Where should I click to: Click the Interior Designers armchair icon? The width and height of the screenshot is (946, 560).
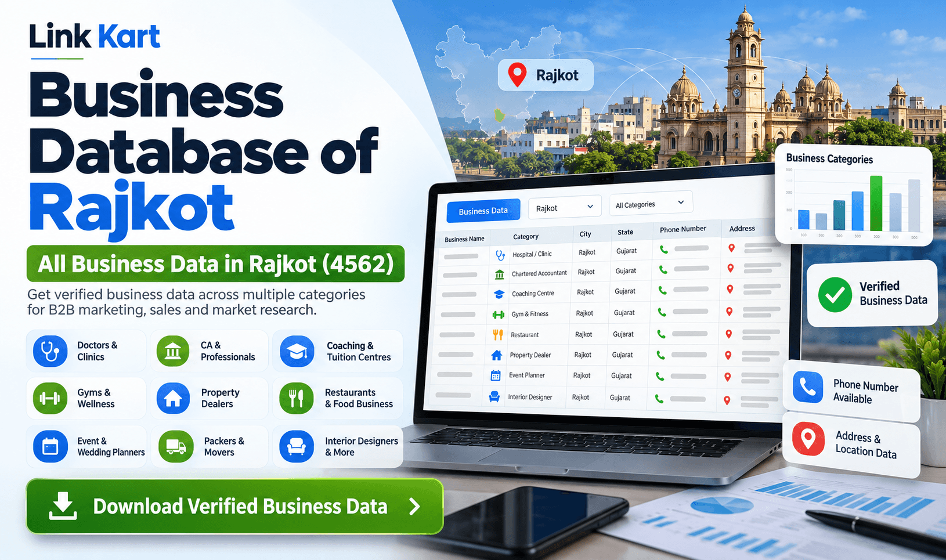click(x=297, y=446)
